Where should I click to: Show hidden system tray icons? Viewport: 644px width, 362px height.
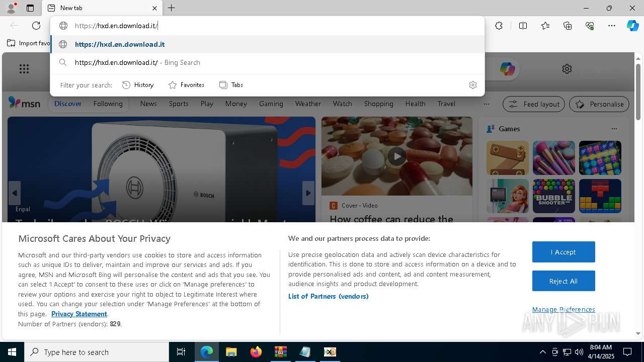tap(543, 352)
